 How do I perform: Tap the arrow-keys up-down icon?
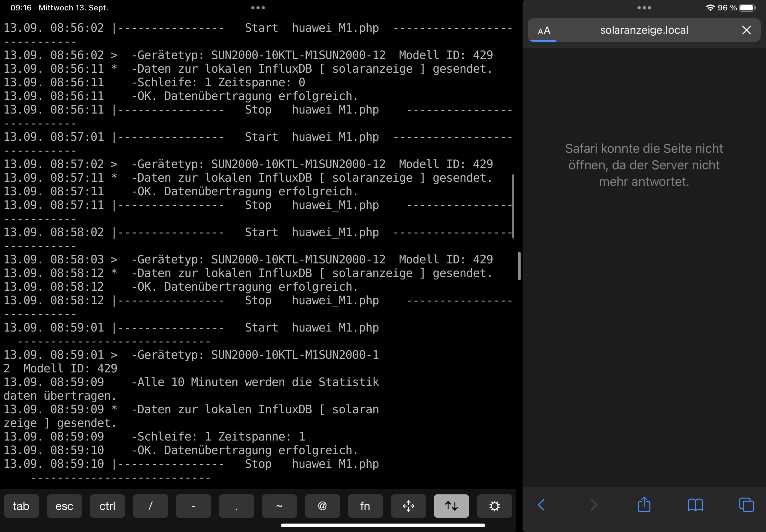coord(451,506)
